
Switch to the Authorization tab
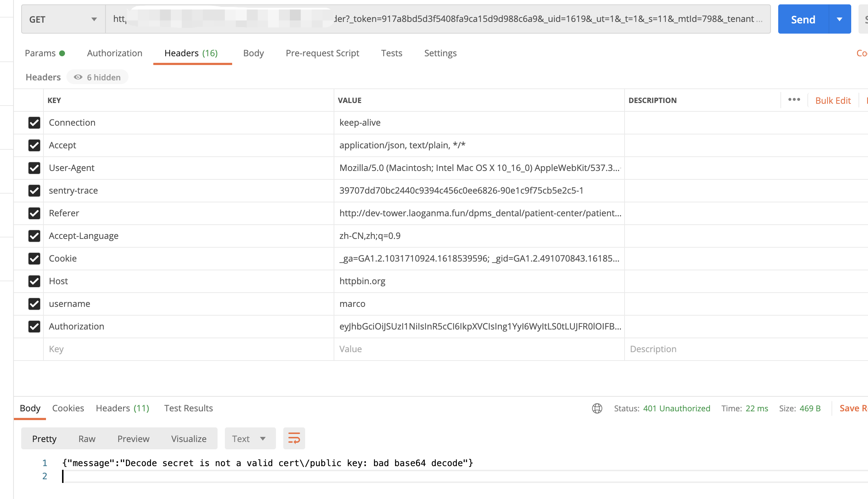pyautogui.click(x=114, y=53)
